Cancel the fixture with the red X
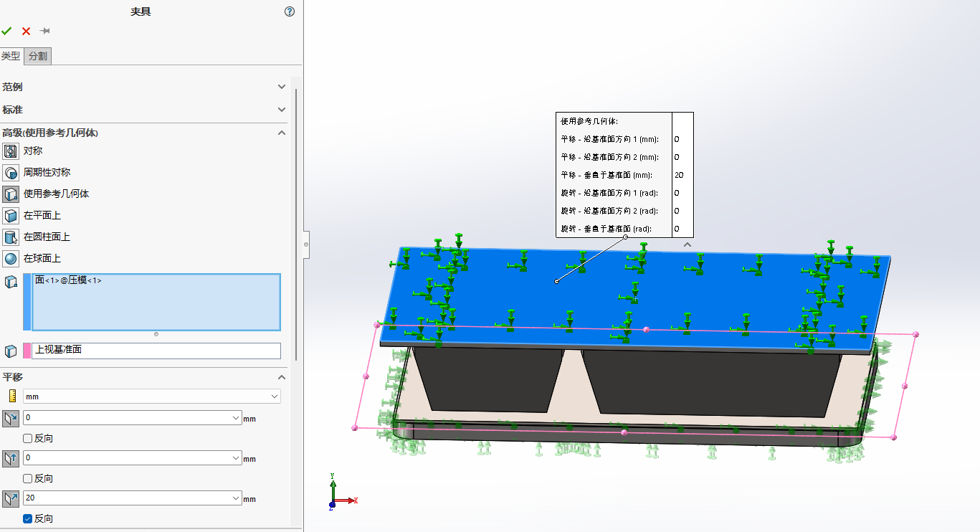The image size is (980, 532). click(x=26, y=31)
